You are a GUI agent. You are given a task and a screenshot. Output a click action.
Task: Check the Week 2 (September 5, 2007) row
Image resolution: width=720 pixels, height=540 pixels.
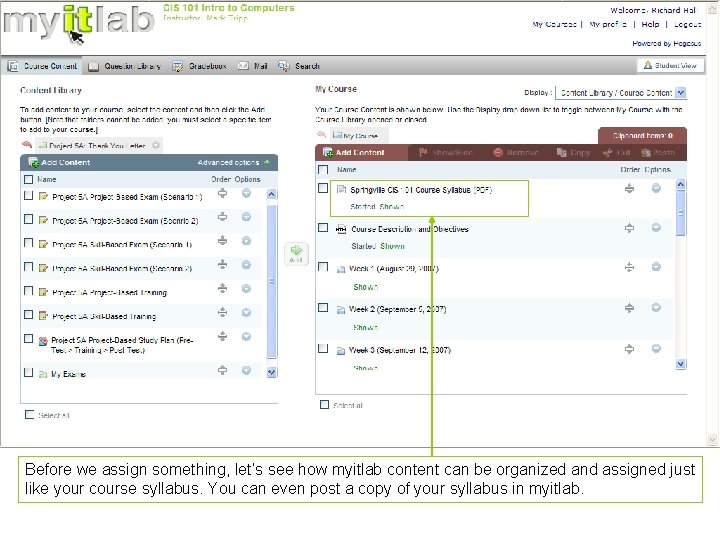point(323,307)
